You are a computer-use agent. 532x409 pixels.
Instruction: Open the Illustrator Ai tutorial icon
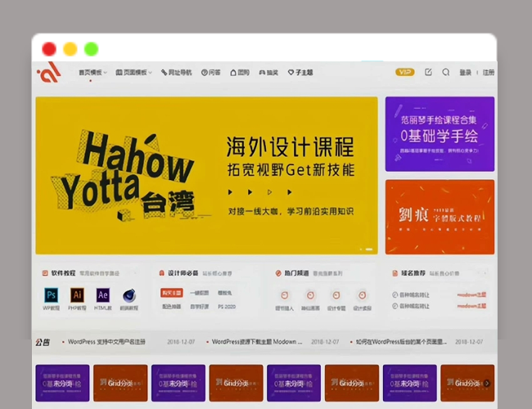point(78,294)
